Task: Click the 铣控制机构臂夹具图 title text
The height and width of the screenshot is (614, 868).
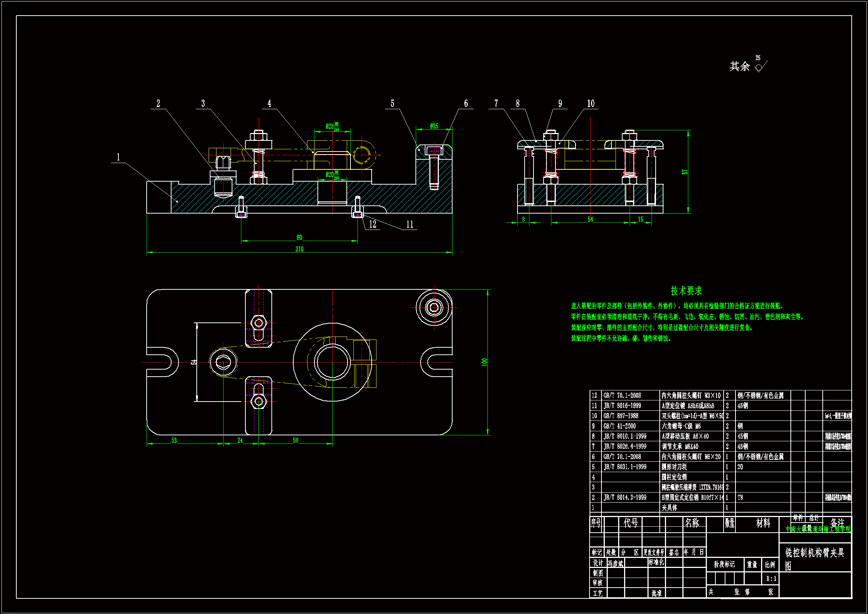Action: tap(814, 553)
